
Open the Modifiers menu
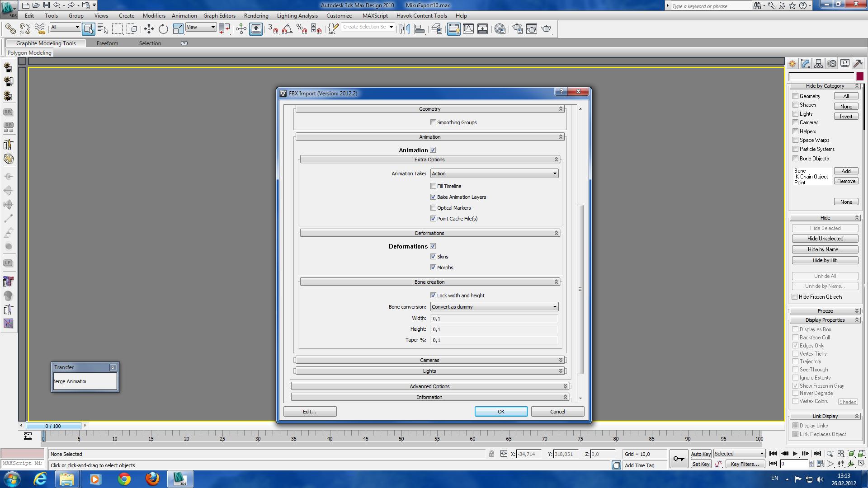click(154, 16)
